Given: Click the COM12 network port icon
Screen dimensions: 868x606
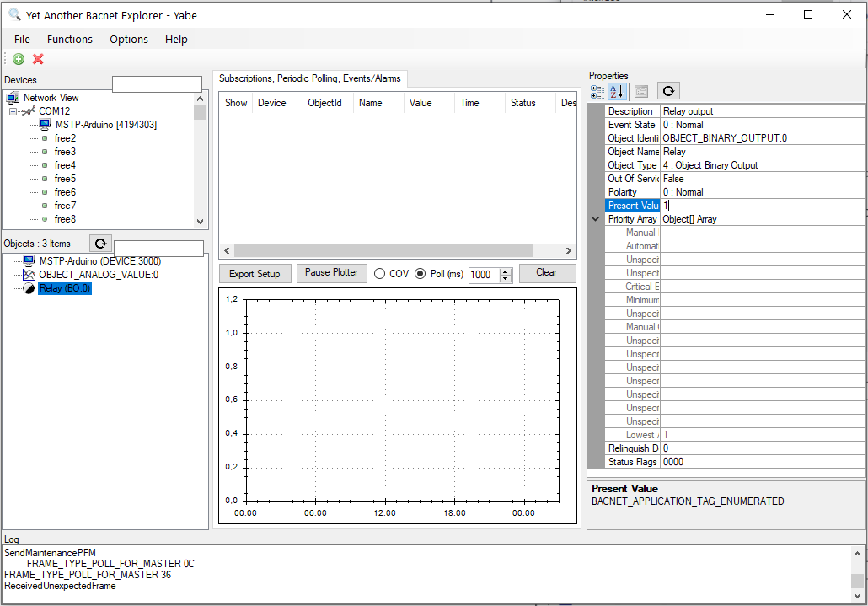Looking at the screenshot, I should click(29, 111).
